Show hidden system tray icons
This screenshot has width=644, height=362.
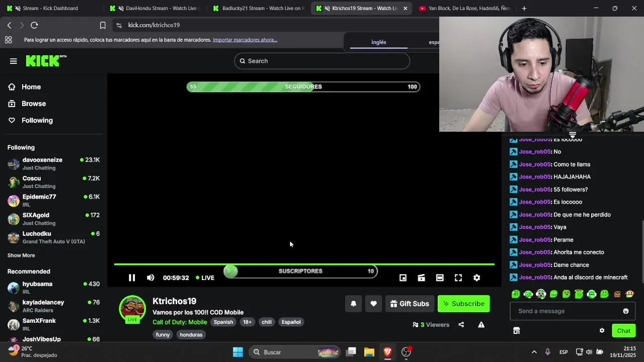click(534, 352)
